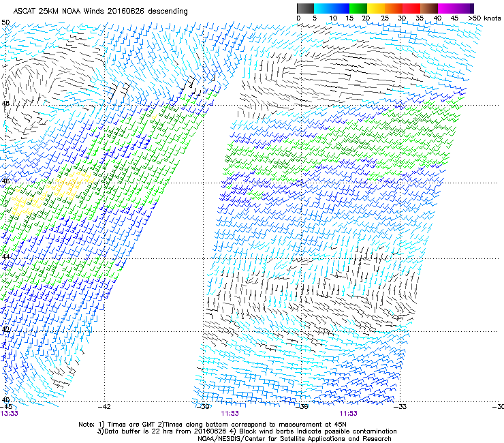Pick the red 30-35 knots color segment

[x=411, y=8]
